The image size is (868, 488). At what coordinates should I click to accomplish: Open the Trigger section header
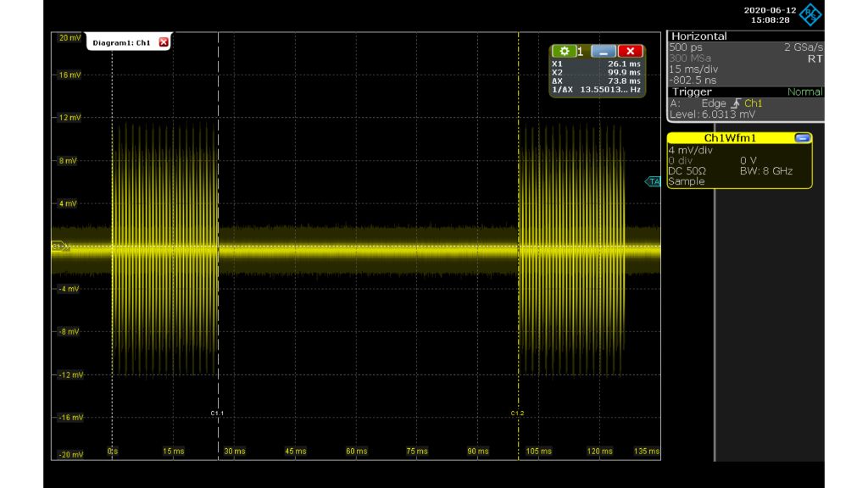693,91
